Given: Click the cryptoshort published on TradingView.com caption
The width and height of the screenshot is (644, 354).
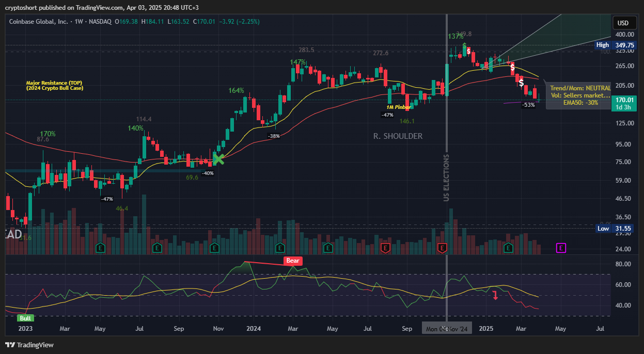Looking at the screenshot, I should pos(101,7).
